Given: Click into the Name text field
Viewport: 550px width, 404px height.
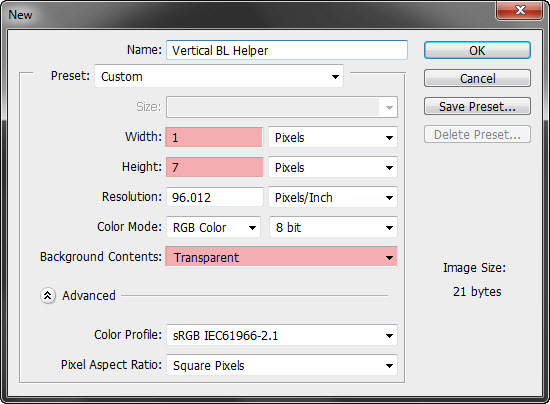Looking at the screenshot, I should tap(287, 50).
